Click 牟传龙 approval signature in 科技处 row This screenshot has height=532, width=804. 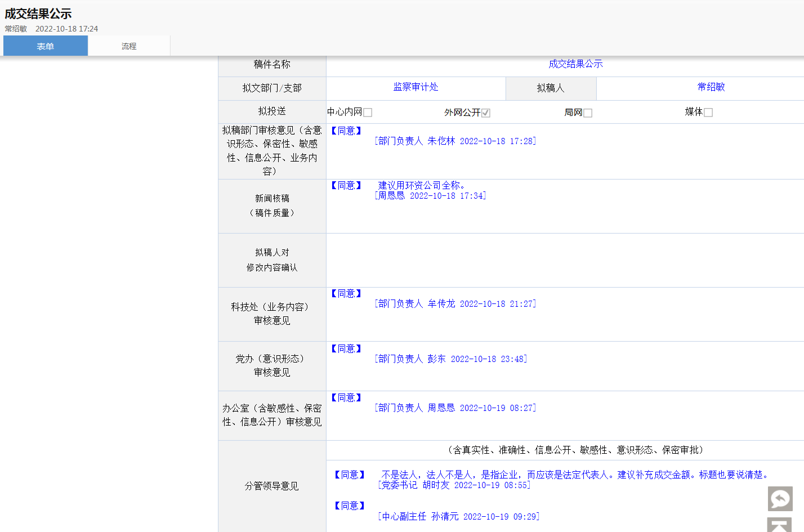click(x=455, y=304)
